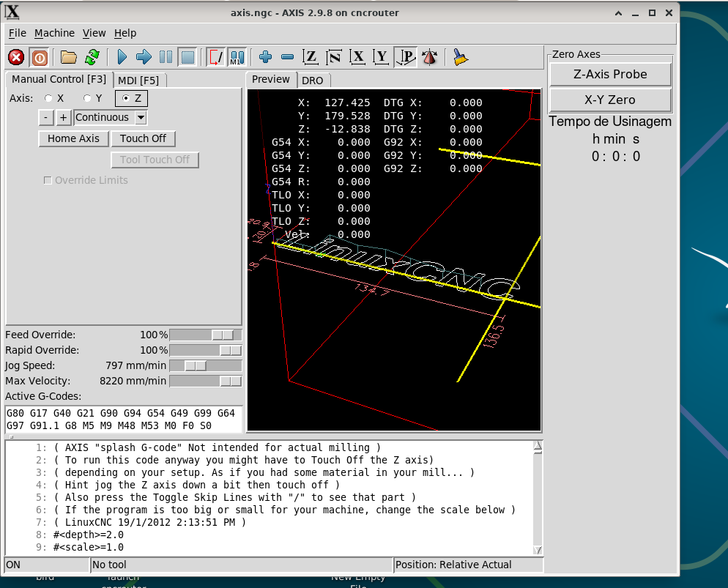The image size is (728, 588).
Task: Switch to the DRO tab
Action: point(313,80)
